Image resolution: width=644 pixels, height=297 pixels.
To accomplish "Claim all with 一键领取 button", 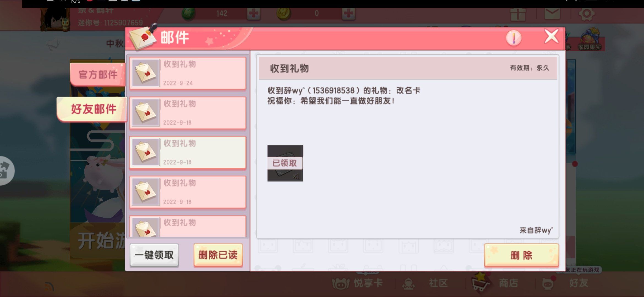I will click(x=154, y=255).
